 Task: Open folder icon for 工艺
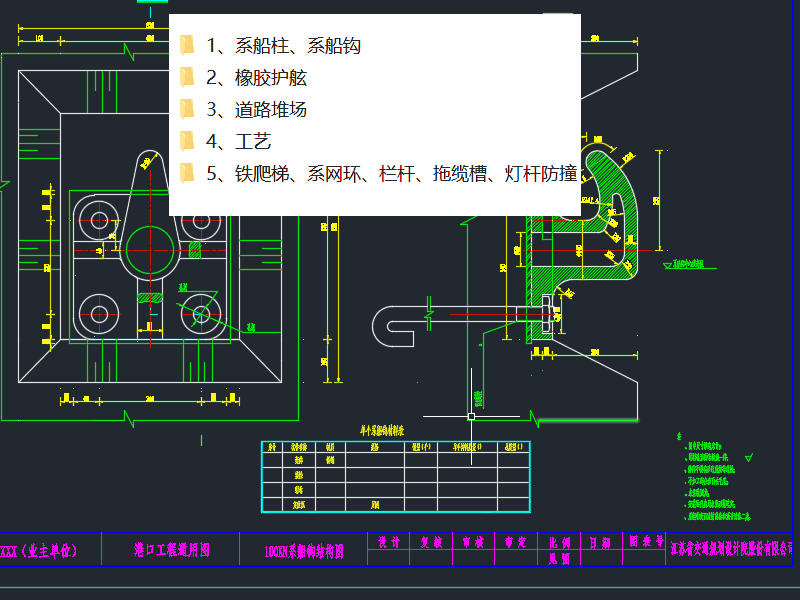click(187, 141)
